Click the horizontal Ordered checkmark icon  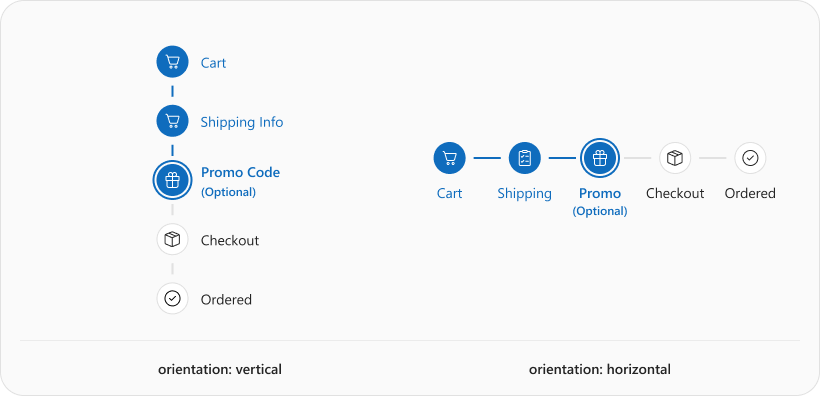click(x=750, y=158)
